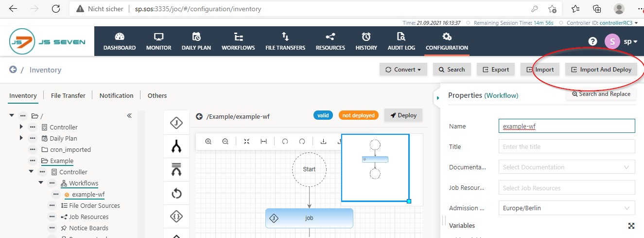Select the Try/curly braces instruction icon
This screenshot has width=644, height=238.
point(176,217)
